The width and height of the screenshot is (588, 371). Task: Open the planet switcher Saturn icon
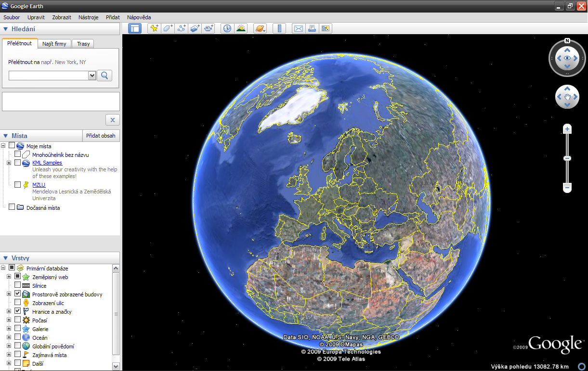[x=260, y=28]
